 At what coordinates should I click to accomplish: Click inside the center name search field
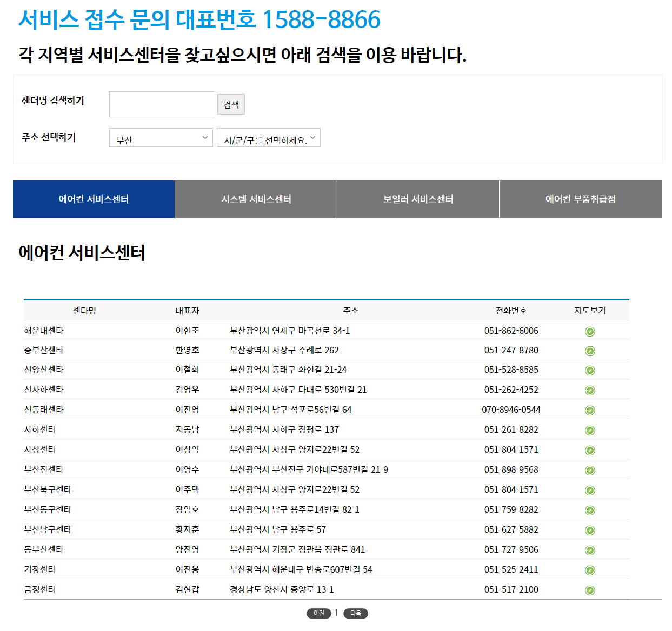[x=162, y=104]
